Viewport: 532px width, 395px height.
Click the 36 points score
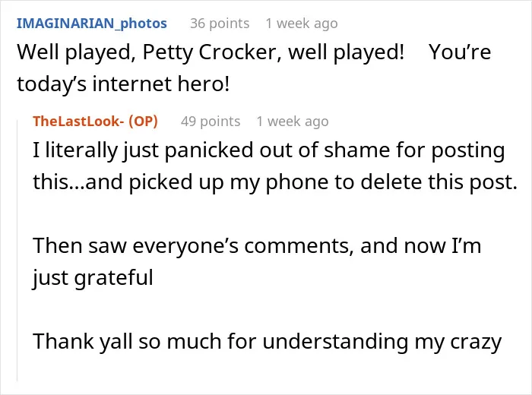[x=220, y=24]
